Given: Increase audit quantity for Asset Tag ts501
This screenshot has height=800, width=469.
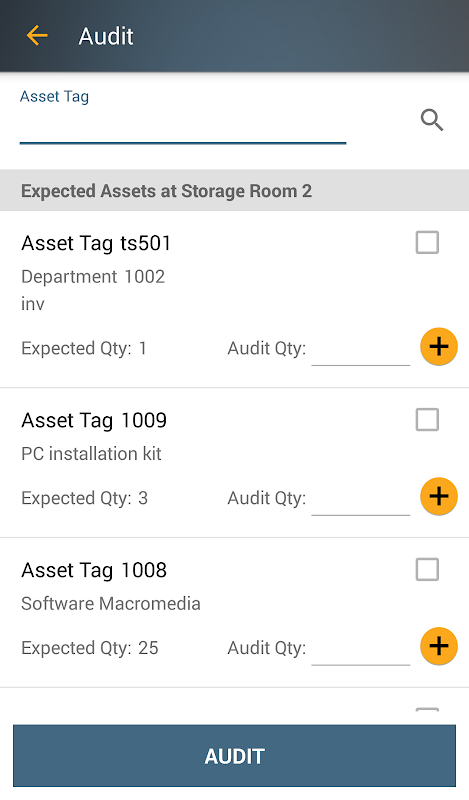Looking at the screenshot, I should pyautogui.click(x=439, y=347).
